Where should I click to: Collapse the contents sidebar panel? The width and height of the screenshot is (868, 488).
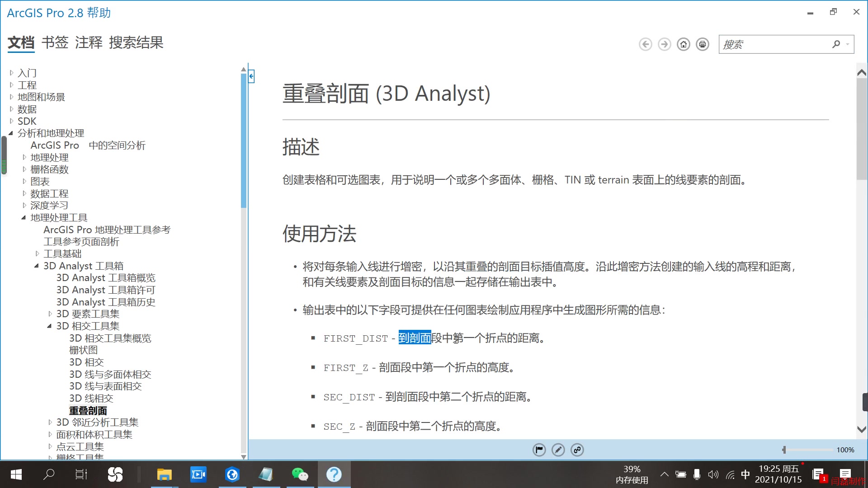251,76
